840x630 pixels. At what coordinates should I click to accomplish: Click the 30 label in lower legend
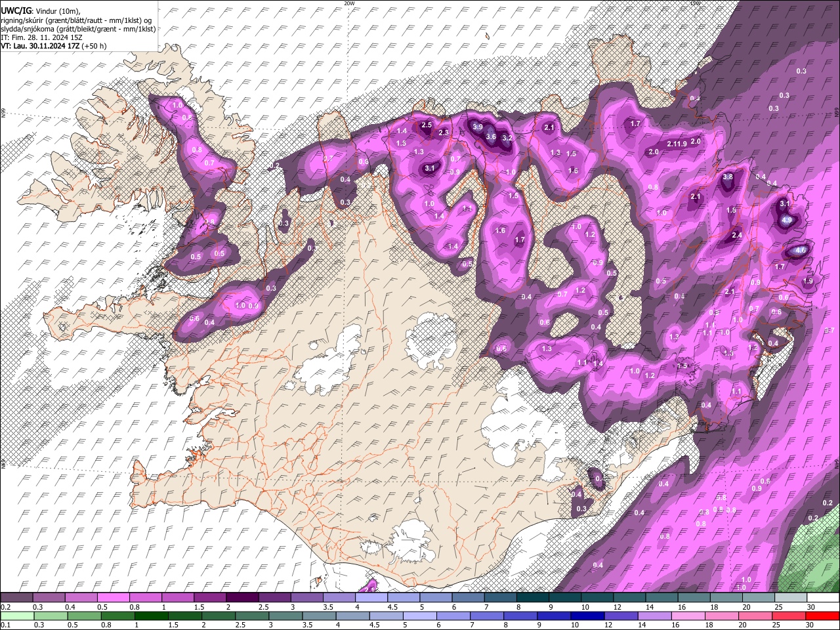(810, 625)
